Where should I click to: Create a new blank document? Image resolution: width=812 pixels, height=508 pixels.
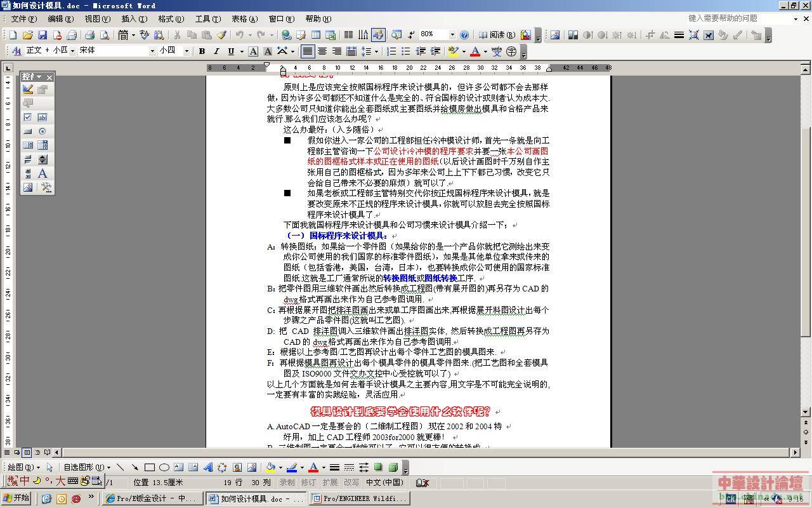[13, 35]
